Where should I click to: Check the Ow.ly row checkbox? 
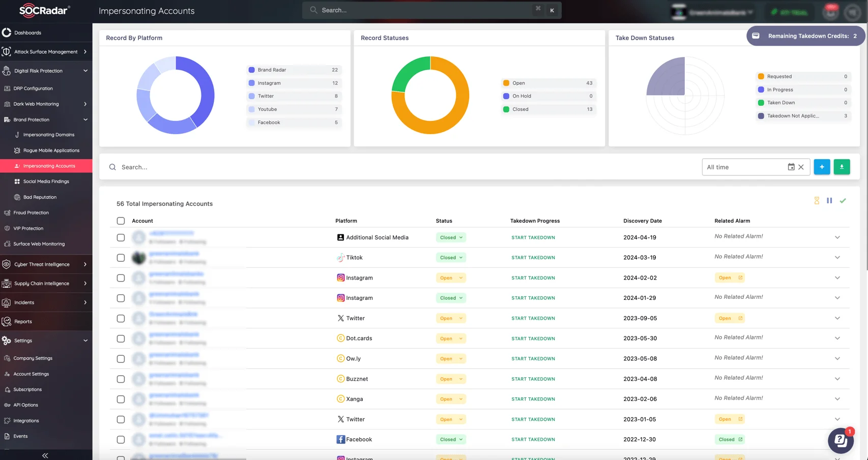click(121, 359)
